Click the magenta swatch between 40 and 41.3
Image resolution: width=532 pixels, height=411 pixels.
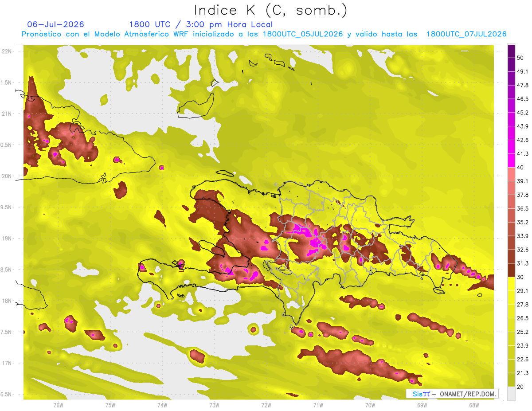511,160
